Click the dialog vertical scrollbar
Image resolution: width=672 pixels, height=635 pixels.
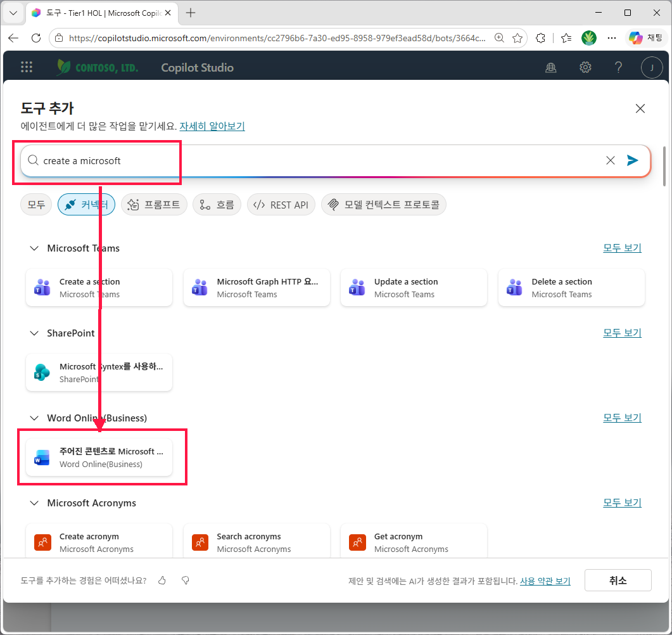pyautogui.click(x=664, y=167)
